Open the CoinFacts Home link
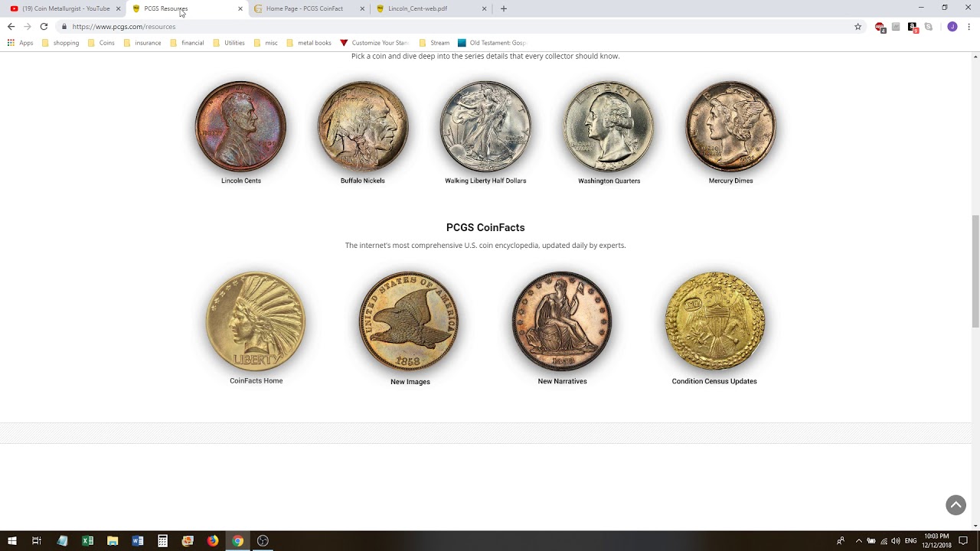 256,380
